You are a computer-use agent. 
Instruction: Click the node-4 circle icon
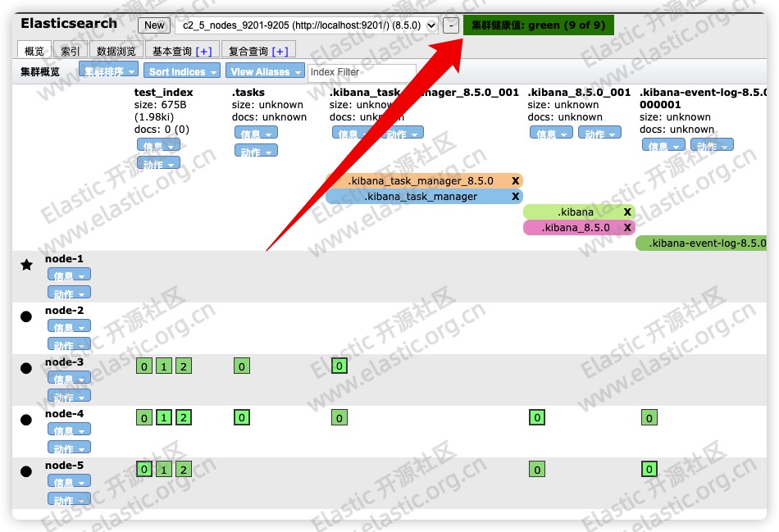click(x=26, y=420)
